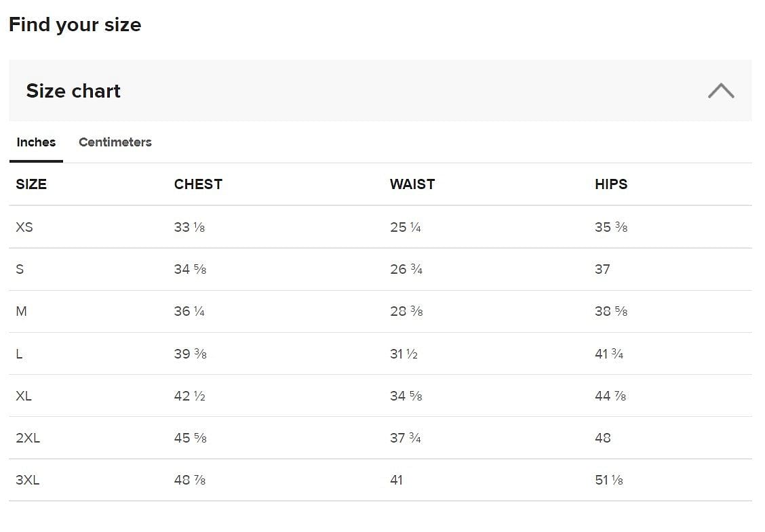Click the WAIST column header

tap(412, 184)
